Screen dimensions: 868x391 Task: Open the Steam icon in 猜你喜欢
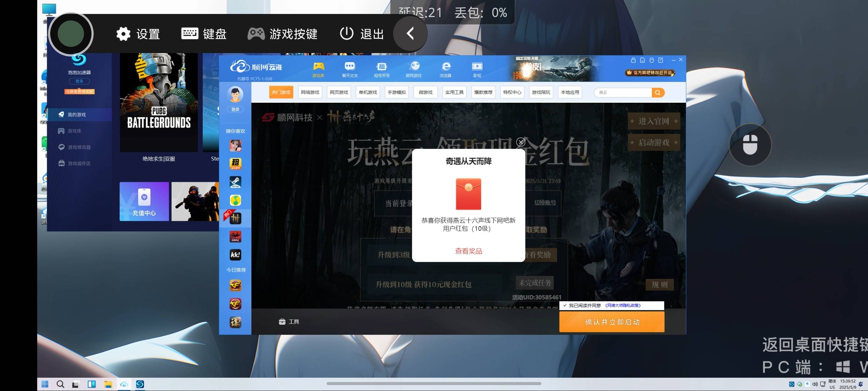pos(235,182)
